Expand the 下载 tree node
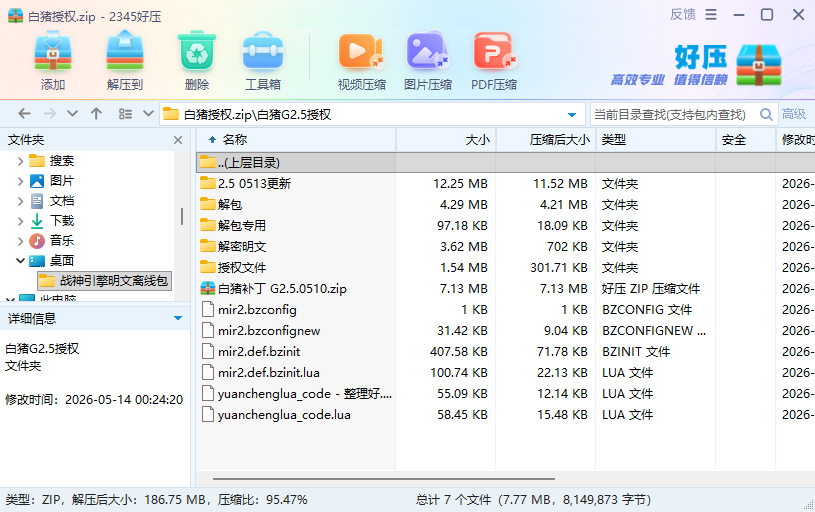 click(x=20, y=221)
